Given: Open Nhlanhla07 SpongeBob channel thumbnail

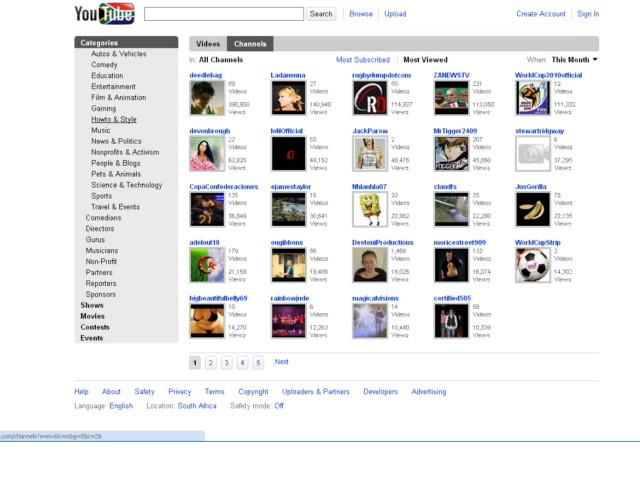Looking at the screenshot, I should [x=369, y=209].
